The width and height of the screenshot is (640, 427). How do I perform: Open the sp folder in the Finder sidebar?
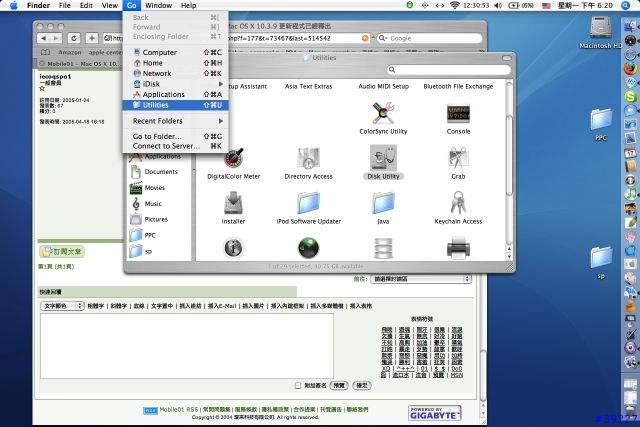click(141, 251)
